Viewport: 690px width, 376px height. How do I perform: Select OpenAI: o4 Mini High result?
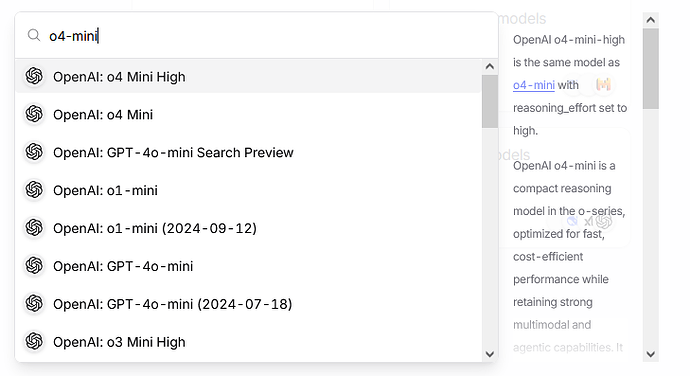pyautogui.click(x=249, y=77)
